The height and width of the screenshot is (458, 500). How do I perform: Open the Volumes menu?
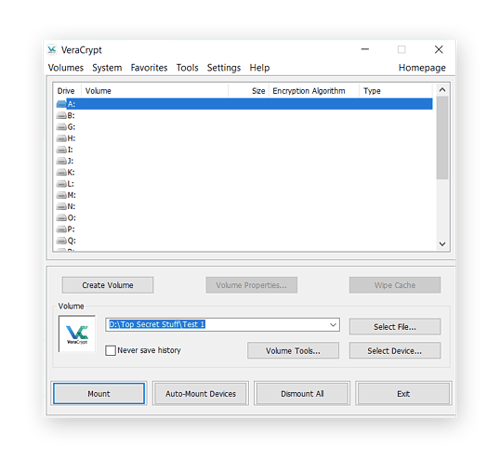66,68
